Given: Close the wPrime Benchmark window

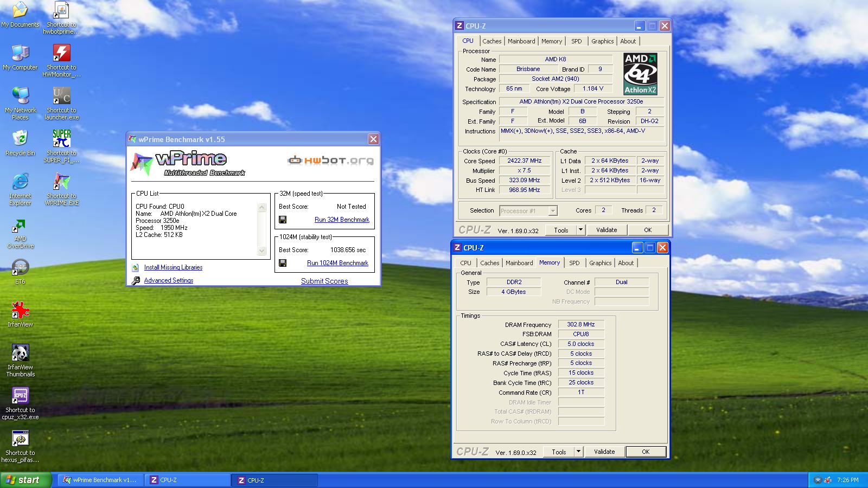Looking at the screenshot, I should [x=373, y=139].
